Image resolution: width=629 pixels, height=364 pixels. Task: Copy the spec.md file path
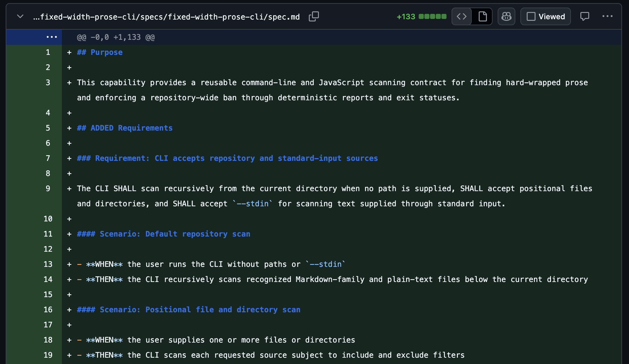click(x=314, y=16)
